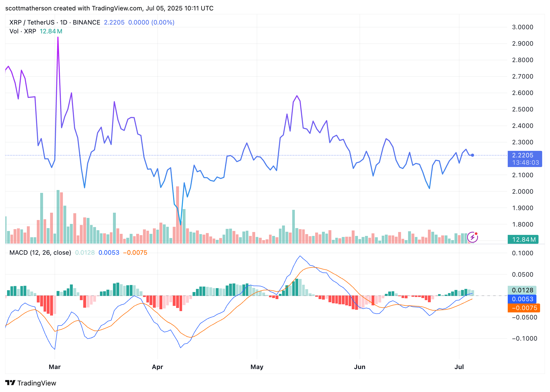The height and width of the screenshot is (392, 550).
Task: Click the Jul label on time axis
Action: pyautogui.click(x=459, y=367)
